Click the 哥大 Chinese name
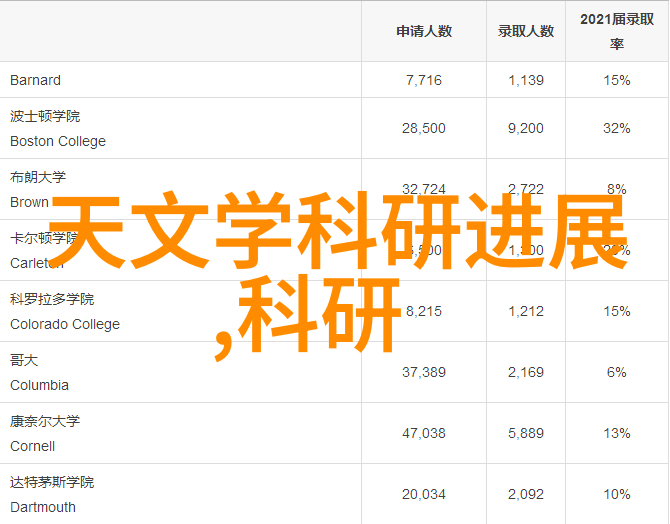 click(24, 360)
